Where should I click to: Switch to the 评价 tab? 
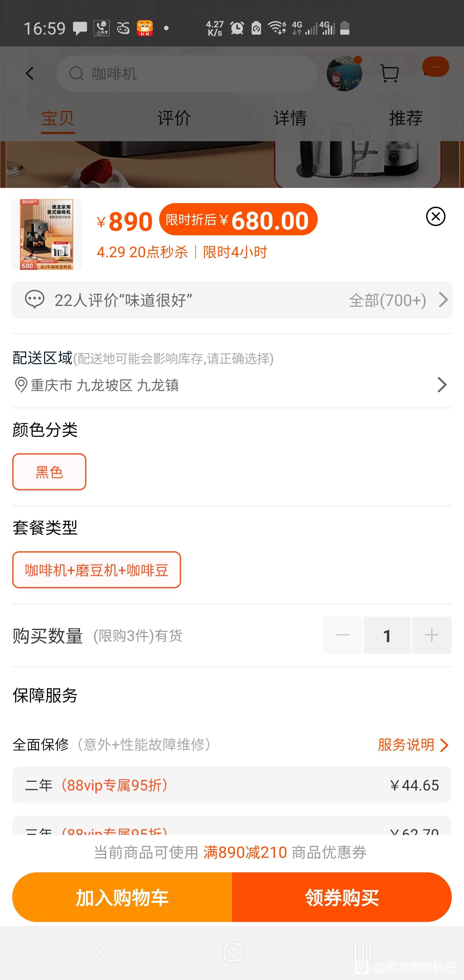[174, 118]
